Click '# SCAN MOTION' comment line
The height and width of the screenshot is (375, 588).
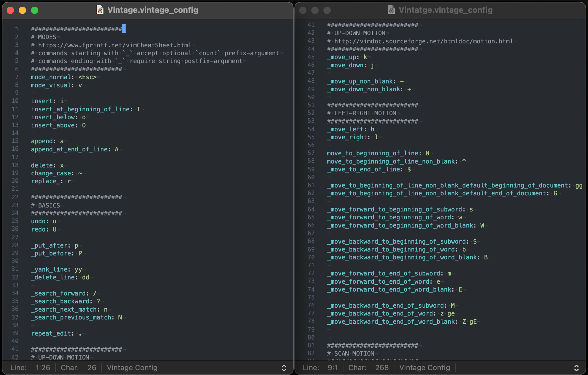[x=351, y=353]
